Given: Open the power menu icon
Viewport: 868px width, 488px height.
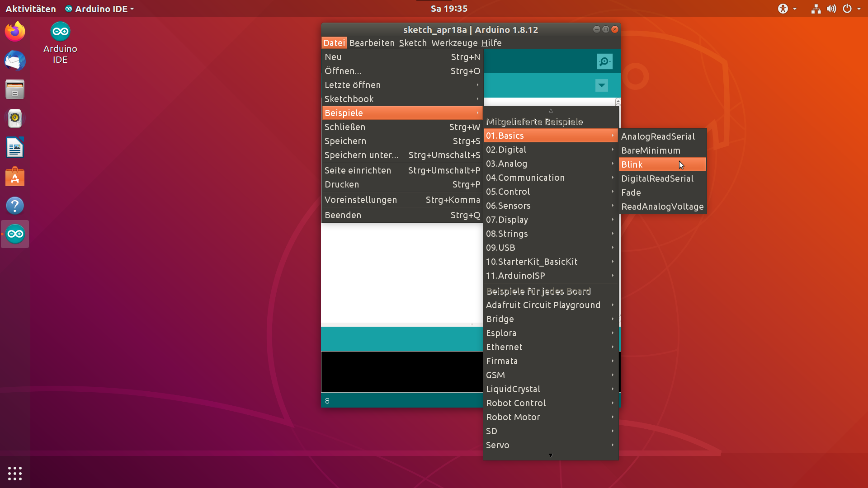Looking at the screenshot, I should 847,9.
